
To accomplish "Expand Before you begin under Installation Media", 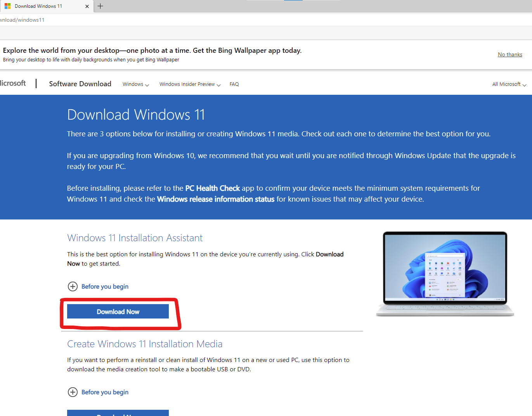I will point(98,392).
